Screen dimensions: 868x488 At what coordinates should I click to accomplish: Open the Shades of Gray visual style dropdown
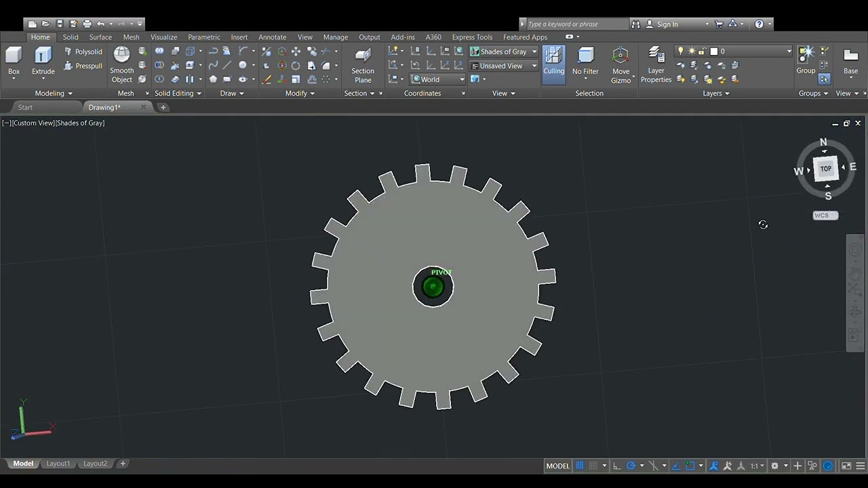click(504, 52)
